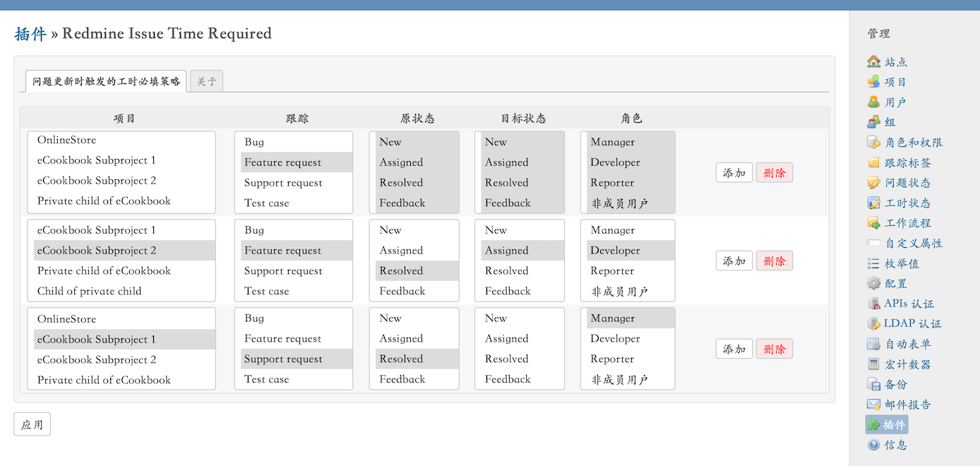Click 添加 button in first rule row
Screen dimensions: 980x466
pos(734,173)
